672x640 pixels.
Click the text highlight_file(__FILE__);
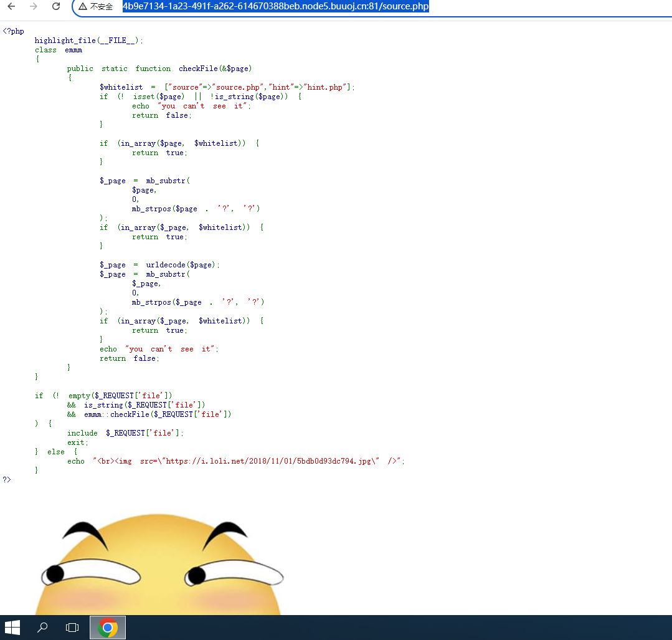88,41
